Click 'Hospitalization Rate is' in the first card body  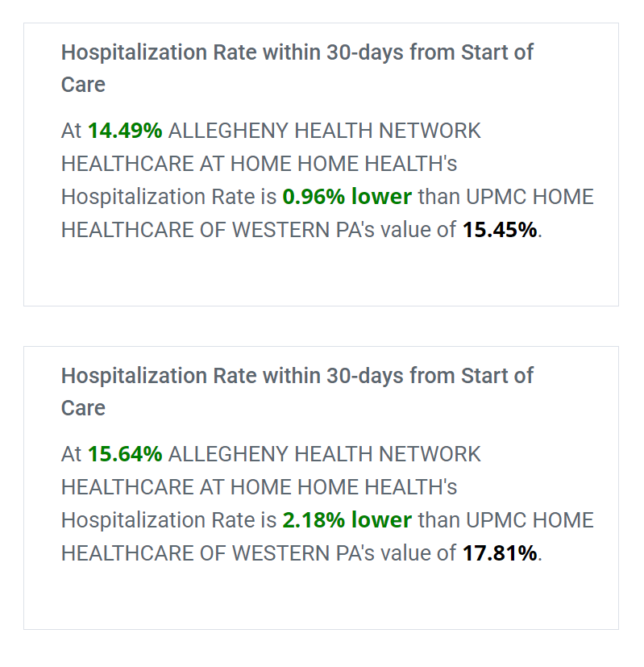coord(168,197)
